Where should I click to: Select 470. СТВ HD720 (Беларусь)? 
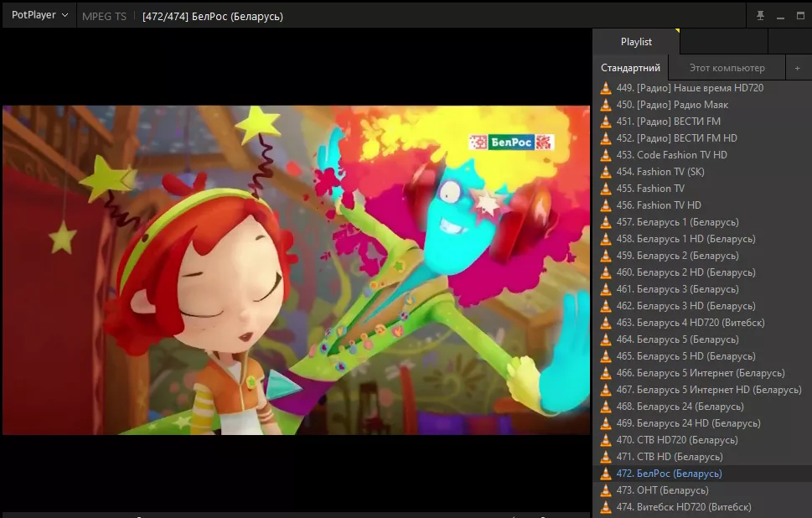point(702,440)
